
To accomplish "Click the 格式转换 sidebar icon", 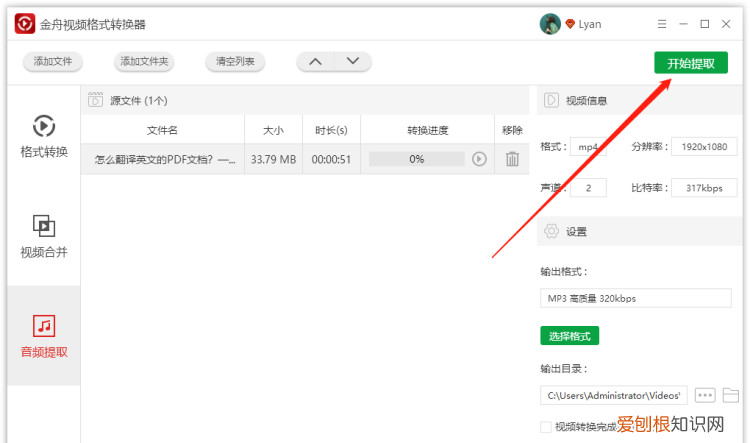I will coord(44,126).
